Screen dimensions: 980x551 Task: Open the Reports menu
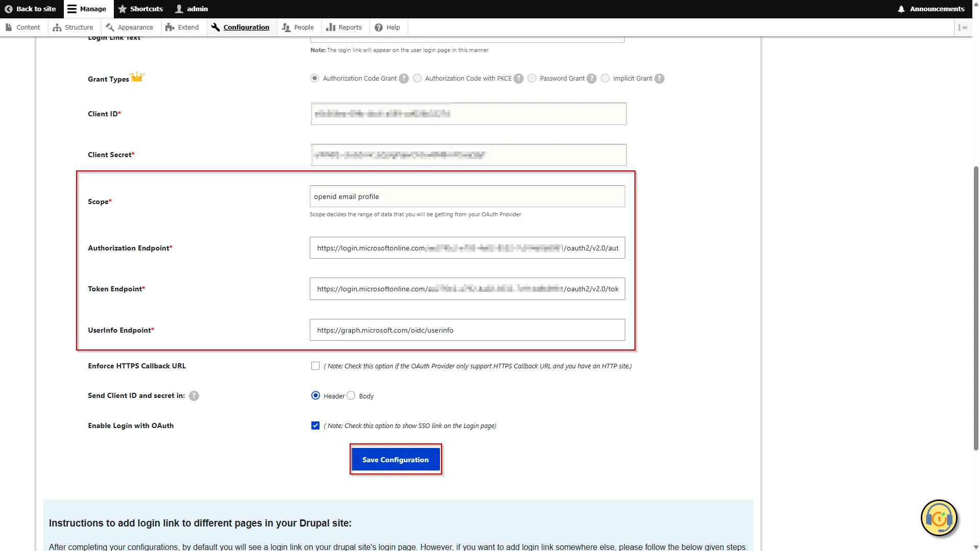(x=345, y=28)
